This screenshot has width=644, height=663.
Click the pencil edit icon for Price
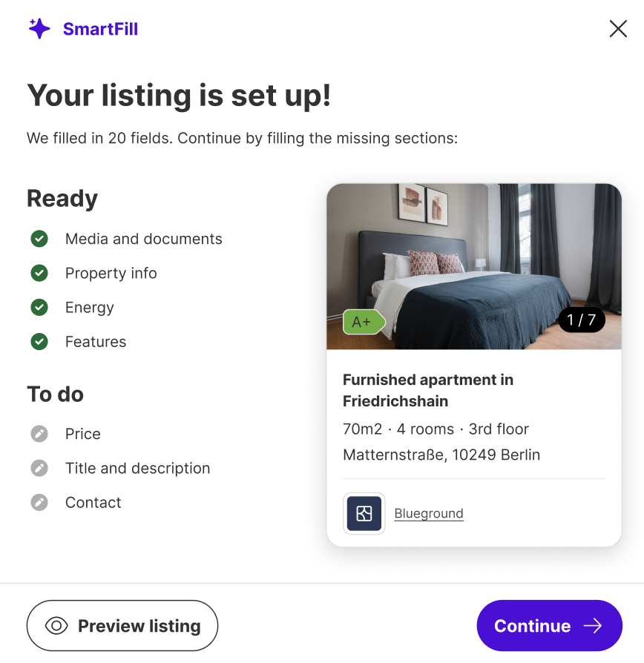39,434
